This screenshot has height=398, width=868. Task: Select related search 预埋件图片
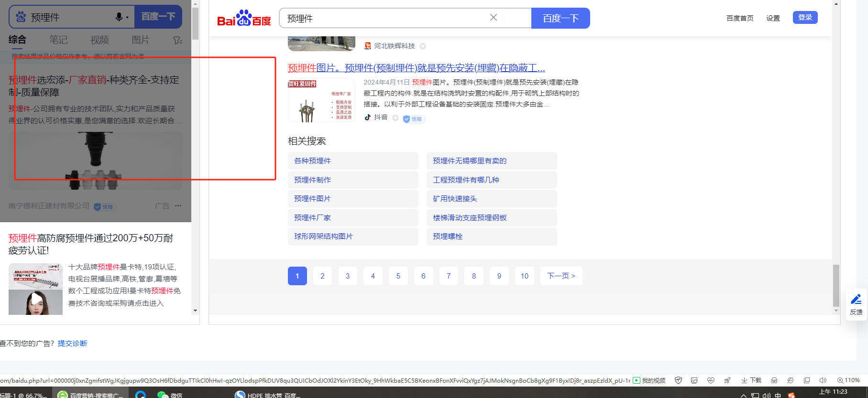353,199
